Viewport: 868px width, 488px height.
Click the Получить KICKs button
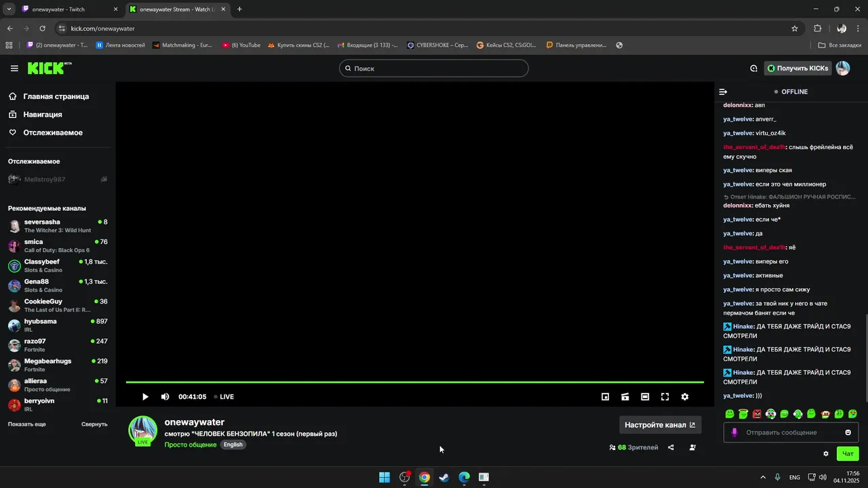point(797,68)
